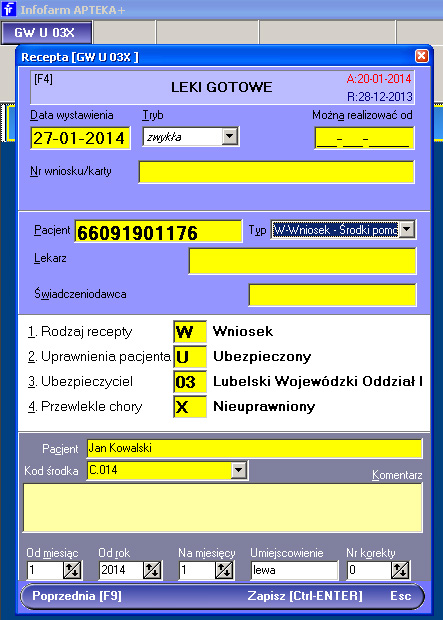This screenshot has width=443, height=620.
Task: Click Zapisz [Ctrl-ENTER] to save
Action: [305, 596]
